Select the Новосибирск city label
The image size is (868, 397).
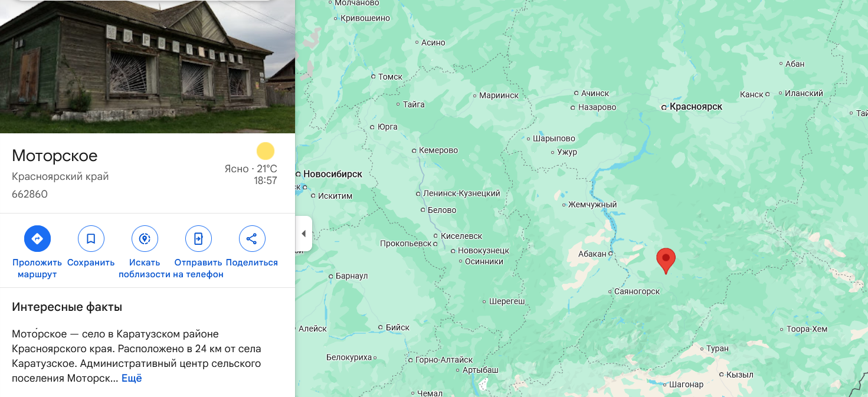333,174
